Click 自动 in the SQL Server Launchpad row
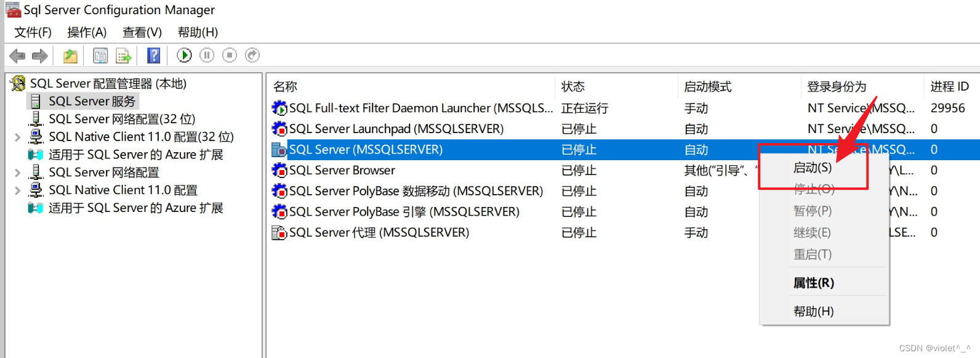The width and height of the screenshot is (980, 358). coord(696,129)
